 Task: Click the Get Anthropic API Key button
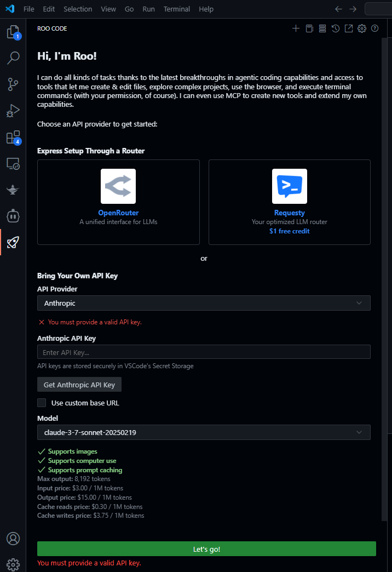[x=79, y=385]
